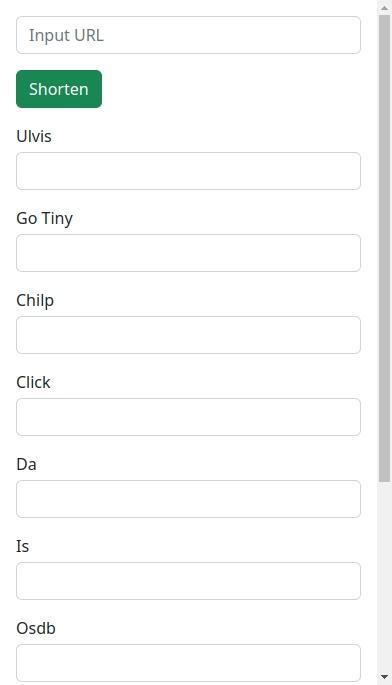This screenshot has width=392, height=685.
Task: Click the Is result field
Action: [x=188, y=581]
